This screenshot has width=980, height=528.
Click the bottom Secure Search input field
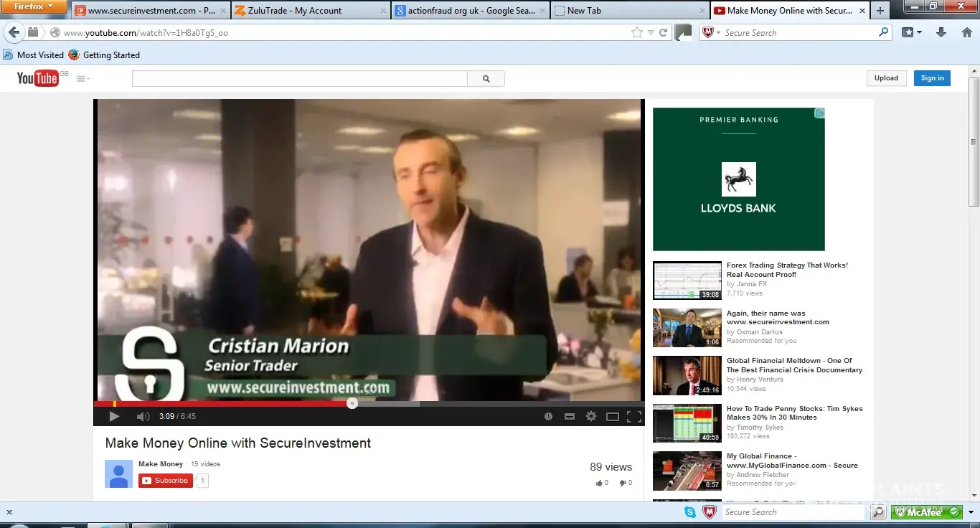pyautogui.click(x=794, y=512)
